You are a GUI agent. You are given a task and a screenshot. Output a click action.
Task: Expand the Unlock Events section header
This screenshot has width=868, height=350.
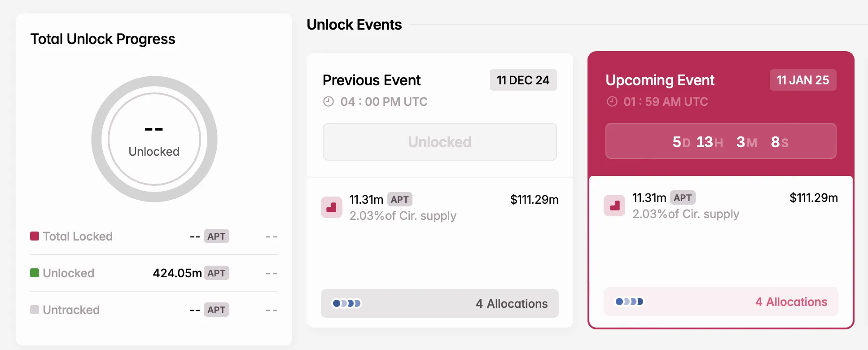354,25
